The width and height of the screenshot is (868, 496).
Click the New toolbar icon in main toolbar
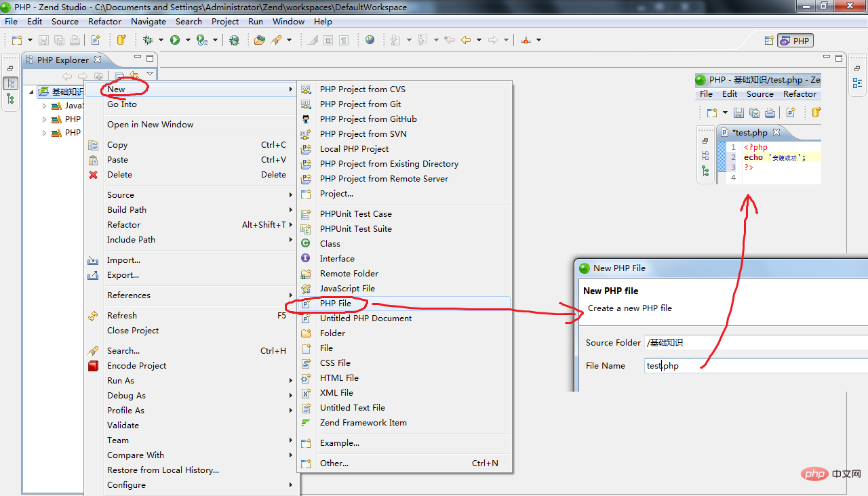pos(16,40)
